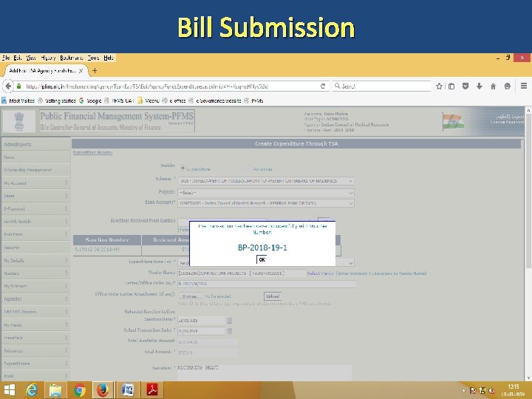The height and width of the screenshot is (399, 532).
Task: Open the Scheme dropdown
Action: click(266, 181)
